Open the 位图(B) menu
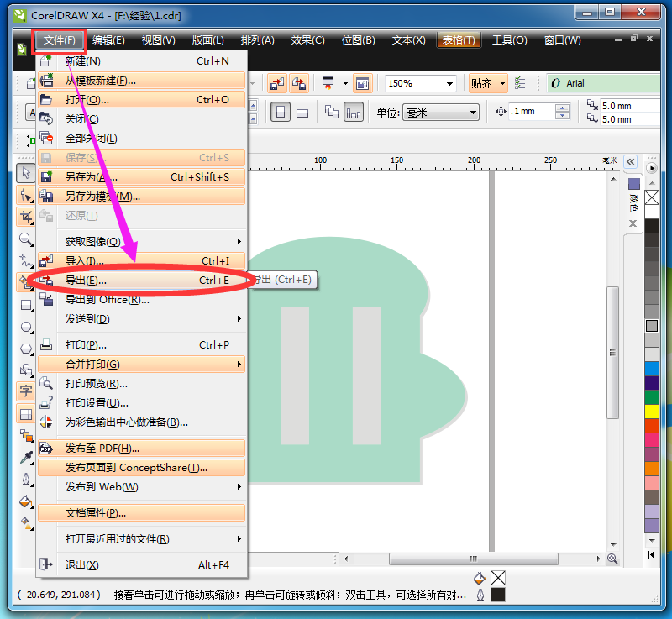 tap(359, 39)
